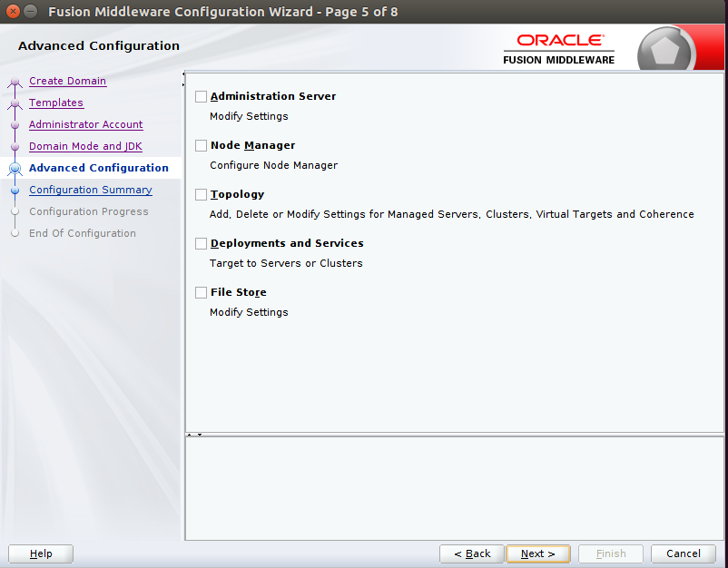Check the Topology option
This screenshot has height=568, width=728.
click(x=201, y=194)
